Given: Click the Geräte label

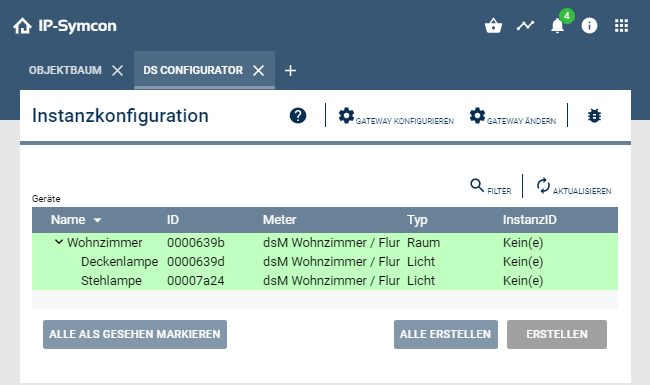Looking at the screenshot, I should [46, 199].
